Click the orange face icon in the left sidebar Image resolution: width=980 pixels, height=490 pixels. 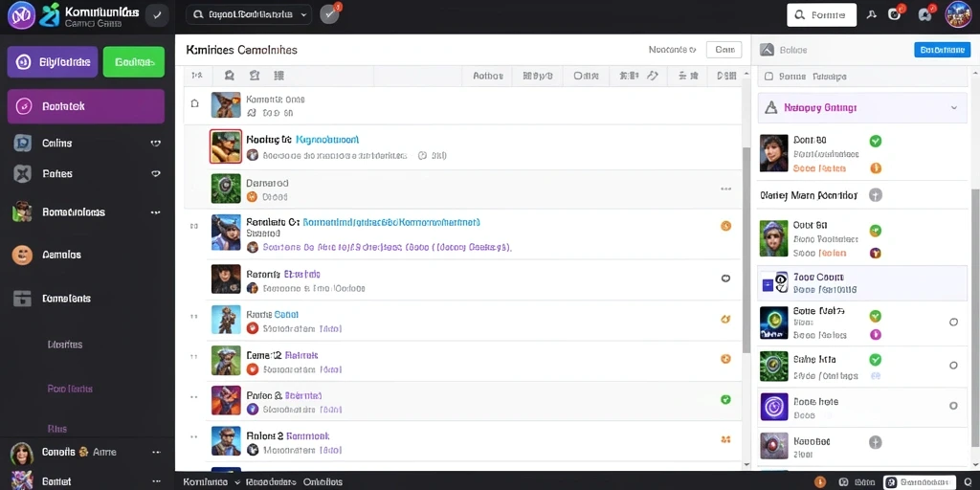pos(23,255)
